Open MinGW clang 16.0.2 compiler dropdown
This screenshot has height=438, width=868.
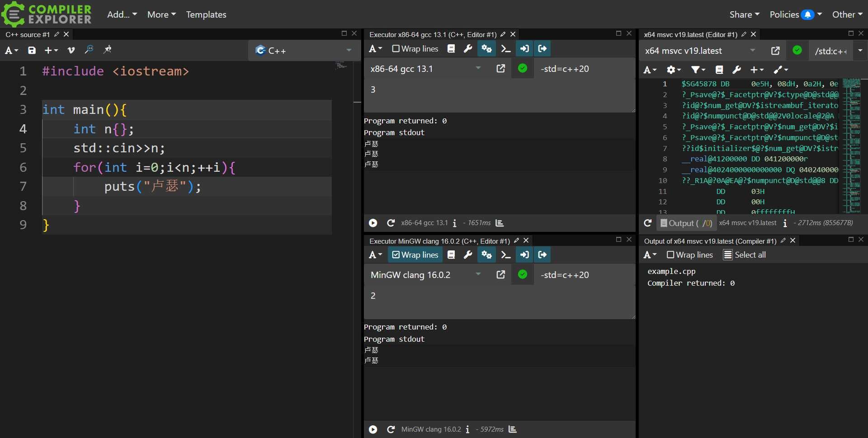pos(426,275)
